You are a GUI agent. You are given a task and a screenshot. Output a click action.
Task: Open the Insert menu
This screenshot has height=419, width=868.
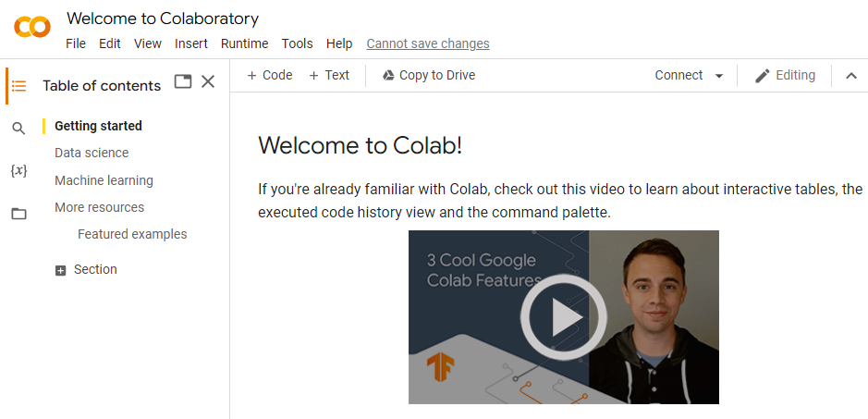[x=191, y=43]
